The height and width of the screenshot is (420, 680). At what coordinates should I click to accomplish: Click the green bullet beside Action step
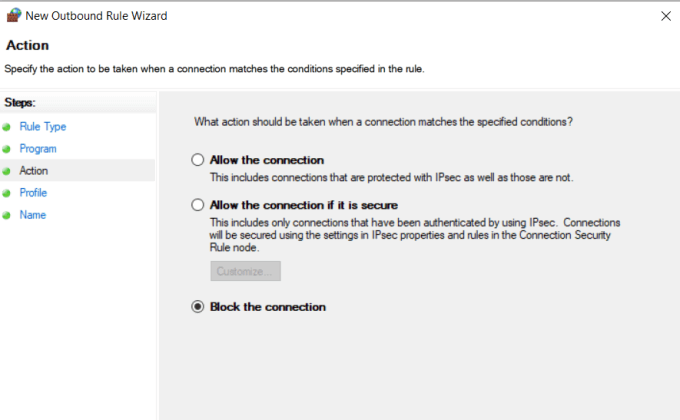point(7,171)
